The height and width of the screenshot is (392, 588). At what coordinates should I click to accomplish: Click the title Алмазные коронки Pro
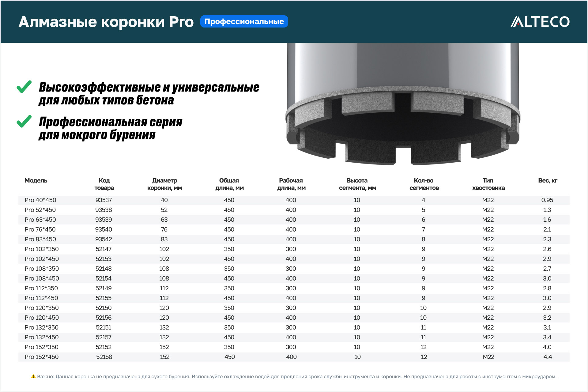[x=106, y=22]
